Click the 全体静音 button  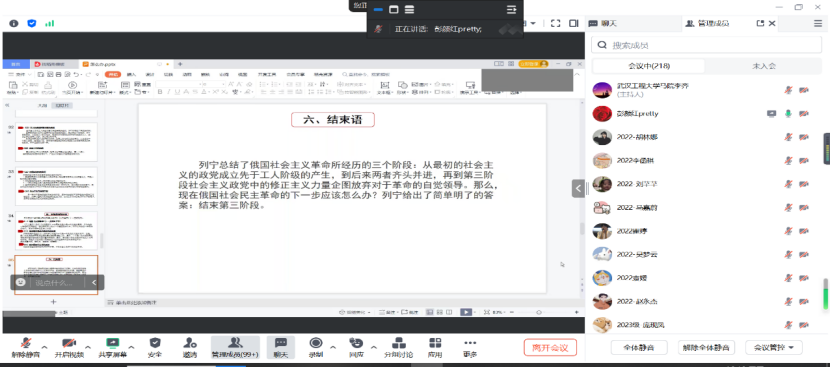coord(639,348)
